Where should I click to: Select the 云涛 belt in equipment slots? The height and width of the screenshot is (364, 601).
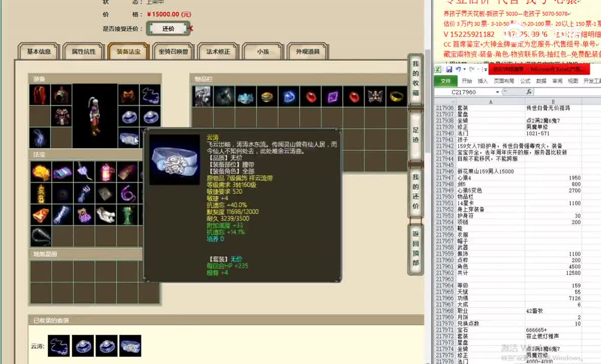coord(128,138)
